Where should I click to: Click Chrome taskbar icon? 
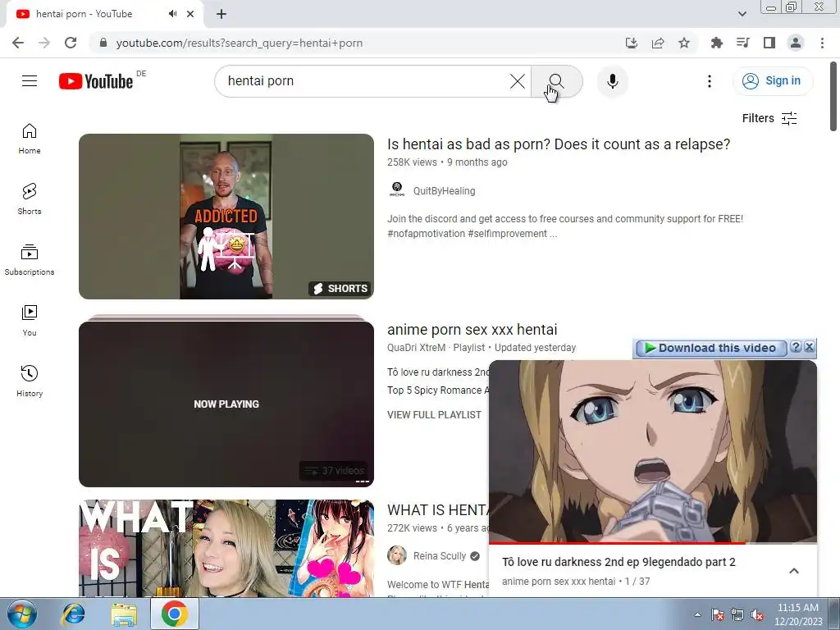pyautogui.click(x=175, y=614)
